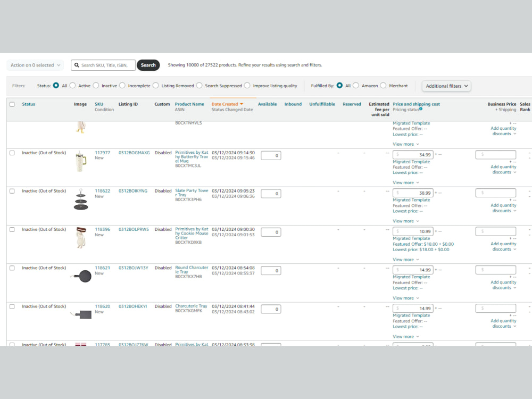Edit available quantity for SKU 118620
Screen dimensions: 532x399
tap(271, 309)
